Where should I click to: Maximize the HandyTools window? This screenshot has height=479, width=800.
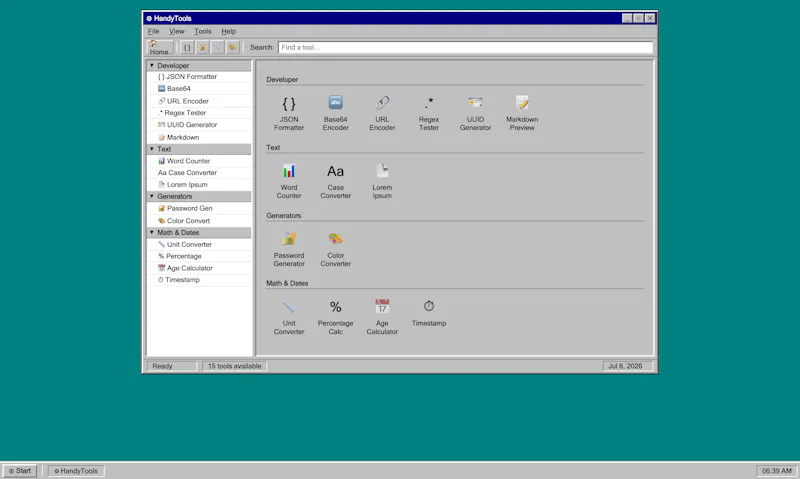point(638,18)
